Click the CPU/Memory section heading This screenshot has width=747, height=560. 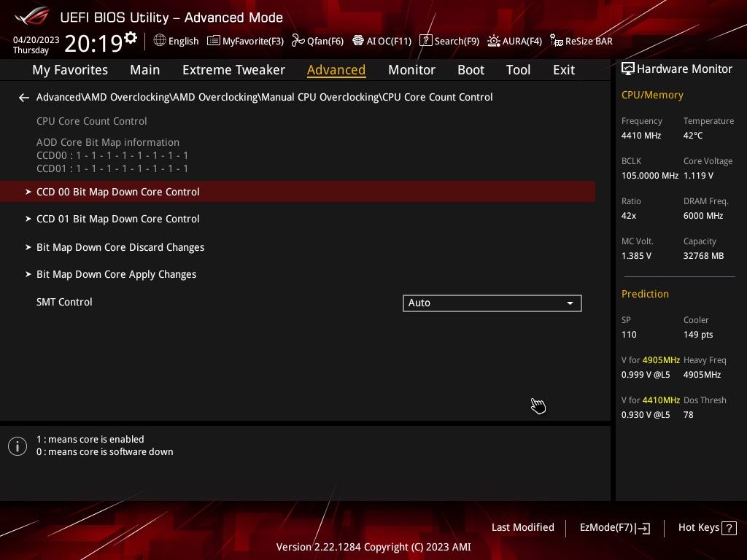point(652,95)
